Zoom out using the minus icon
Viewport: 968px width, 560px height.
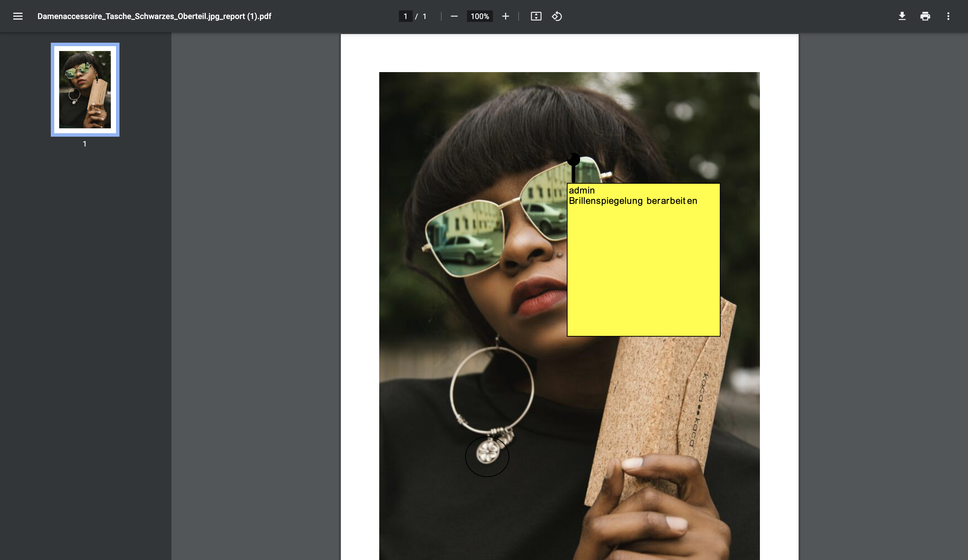(x=454, y=16)
